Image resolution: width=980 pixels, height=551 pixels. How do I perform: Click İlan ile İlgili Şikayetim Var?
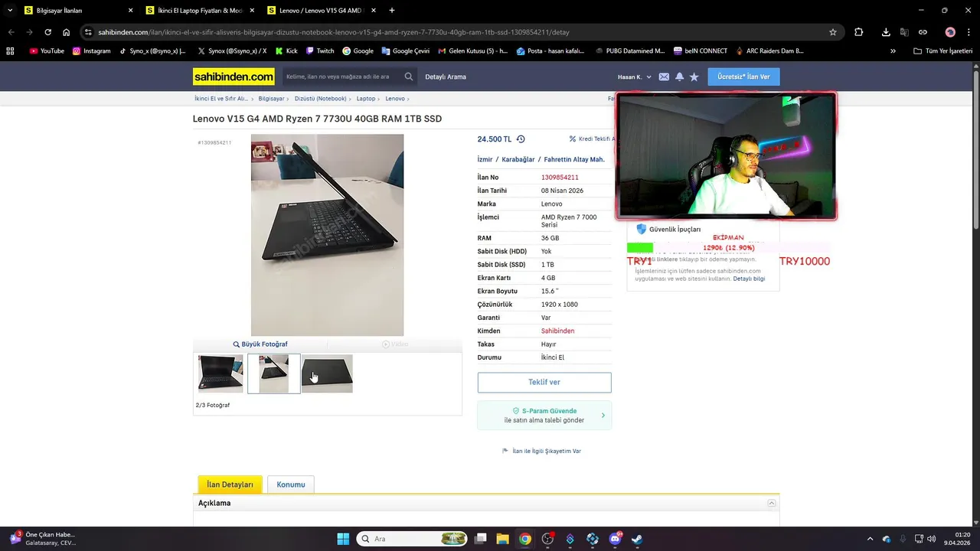click(x=542, y=452)
